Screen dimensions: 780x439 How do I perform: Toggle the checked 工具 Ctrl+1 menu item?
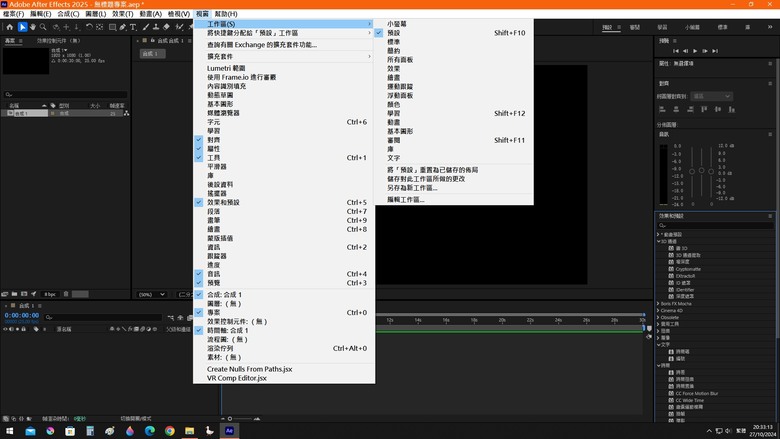click(284, 158)
